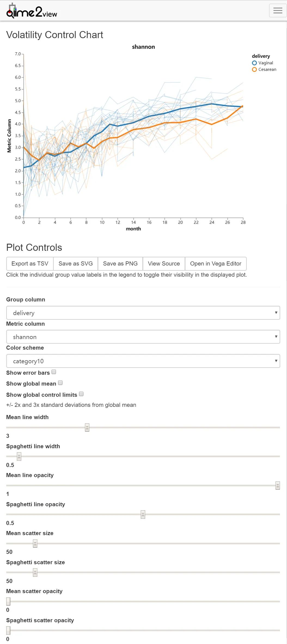The height and width of the screenshot is (644, 287).
Task: Click the Mean line opacity slider handle
Action: [x=278, y=486]
